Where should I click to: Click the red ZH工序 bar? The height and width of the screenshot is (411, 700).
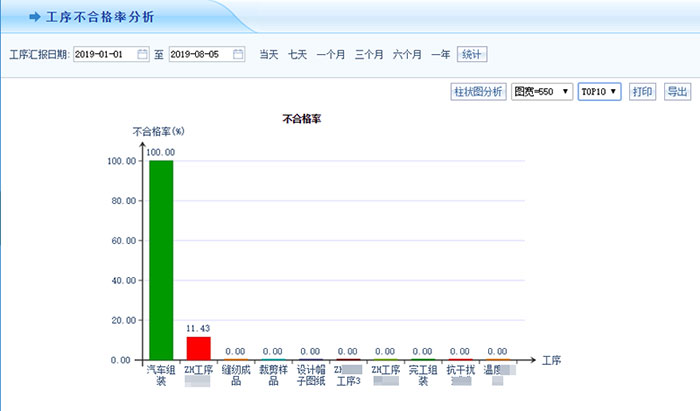point(198,348)
